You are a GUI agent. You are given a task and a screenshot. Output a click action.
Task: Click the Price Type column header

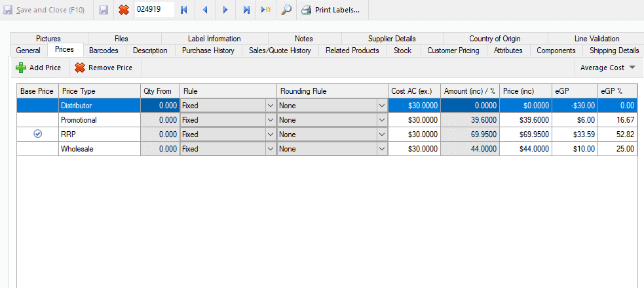pyautogui.click(x=100, y=91)
